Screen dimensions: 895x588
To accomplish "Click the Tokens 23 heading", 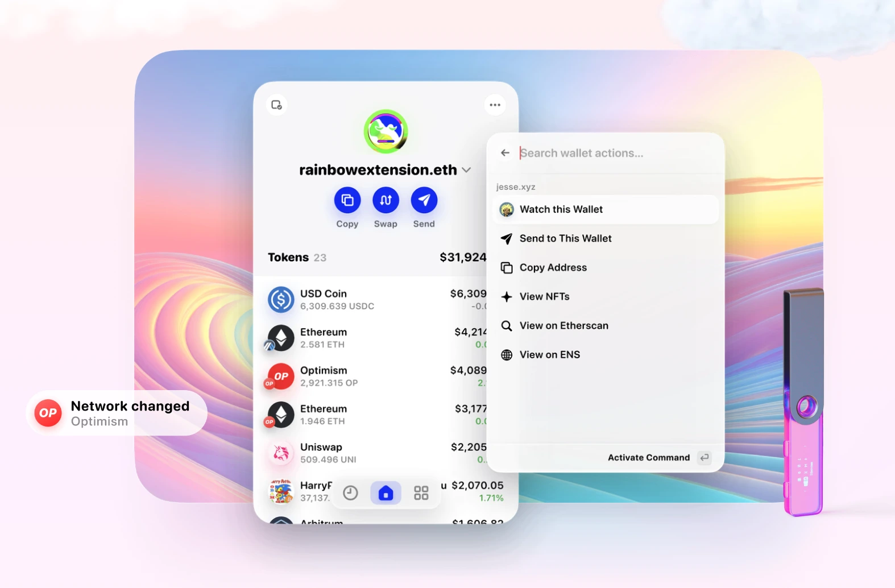I will 297,258.
